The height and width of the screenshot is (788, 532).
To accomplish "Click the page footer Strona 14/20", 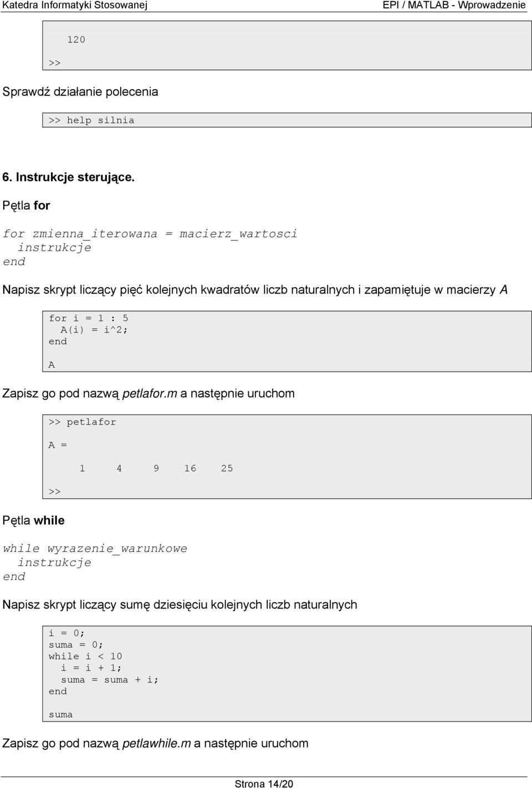I will pos(264,783).
